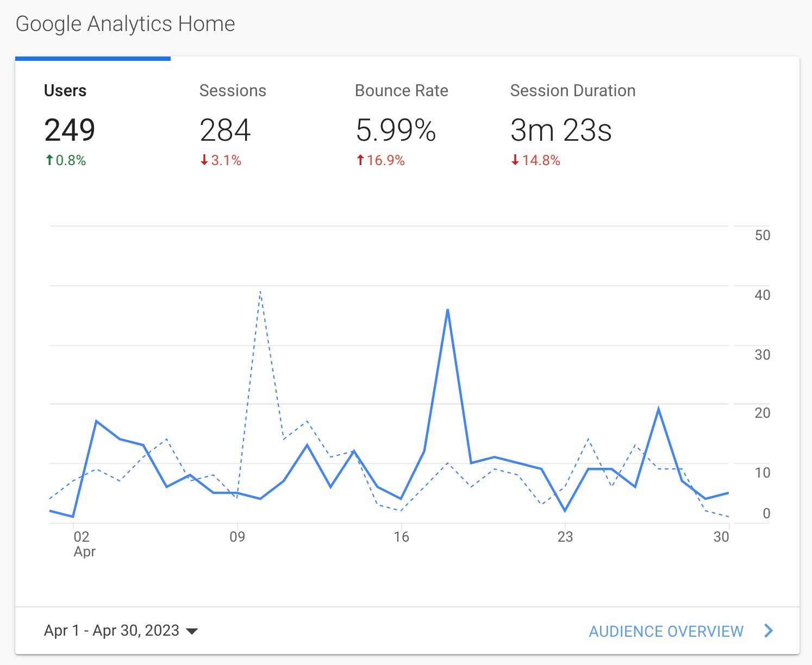
Task: Open the AUDIENCE OVERVIEW report link
Action: pos(666,631)
